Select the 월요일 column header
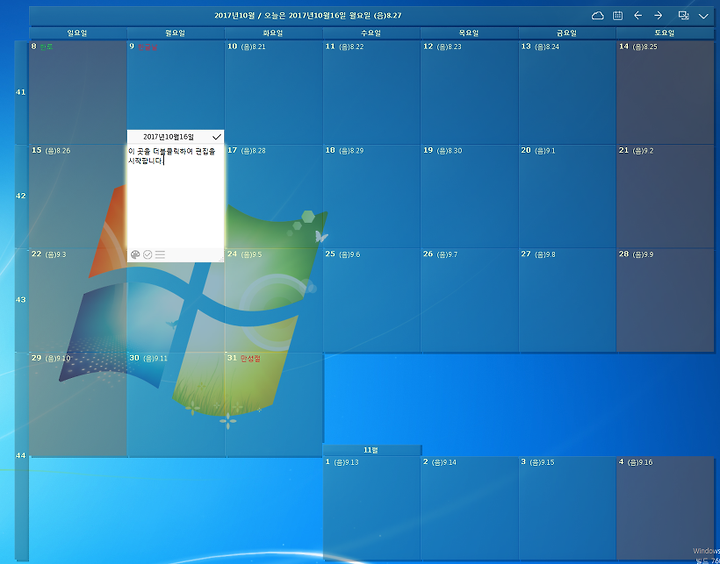 point(175,33)
